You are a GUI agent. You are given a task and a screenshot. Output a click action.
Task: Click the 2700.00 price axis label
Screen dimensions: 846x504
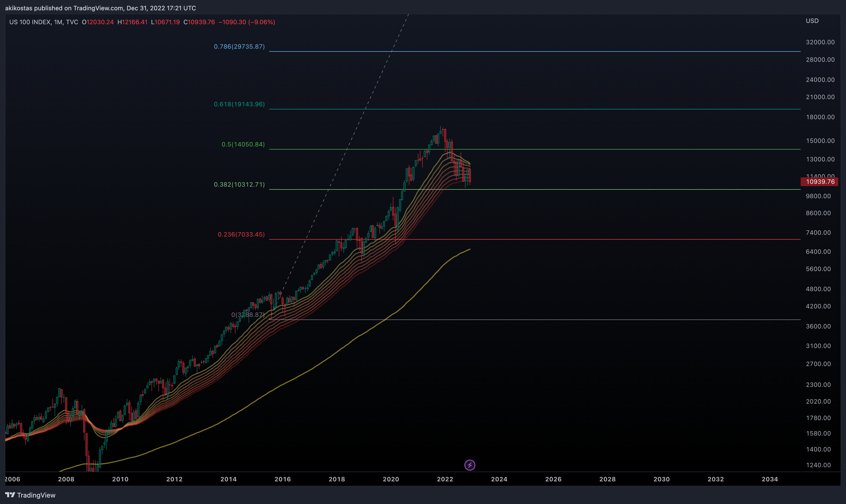click(818, 364)
